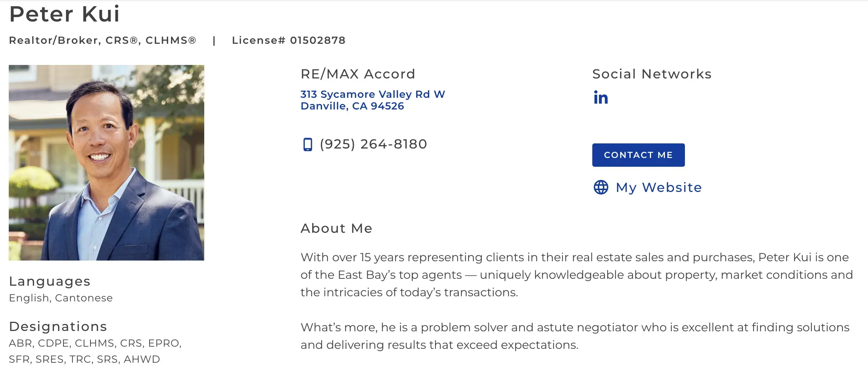The width and height of the screenshot is (868, 370).
Task: Click Peter Kui's profile photo
Action: pos(106,163)
